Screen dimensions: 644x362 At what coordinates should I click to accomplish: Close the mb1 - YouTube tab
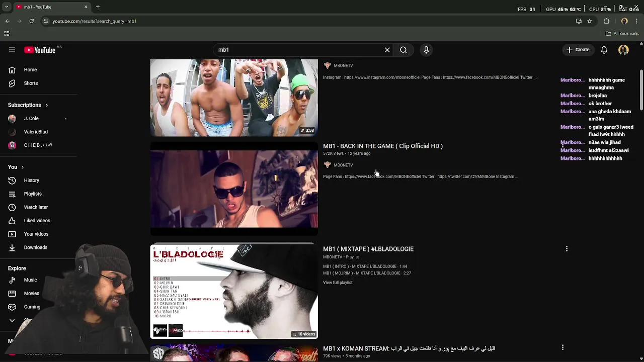[x=86, y=7]
